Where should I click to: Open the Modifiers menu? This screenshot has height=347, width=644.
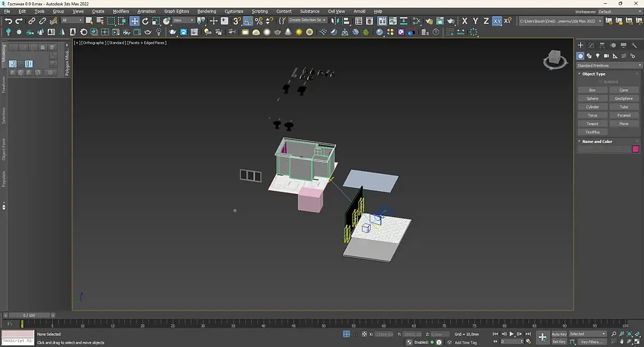pyautogui.click(x=121, y=11)
